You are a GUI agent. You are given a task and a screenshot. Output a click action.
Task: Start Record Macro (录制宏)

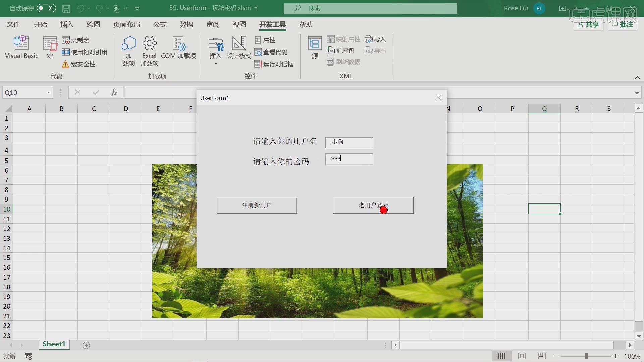76,40
